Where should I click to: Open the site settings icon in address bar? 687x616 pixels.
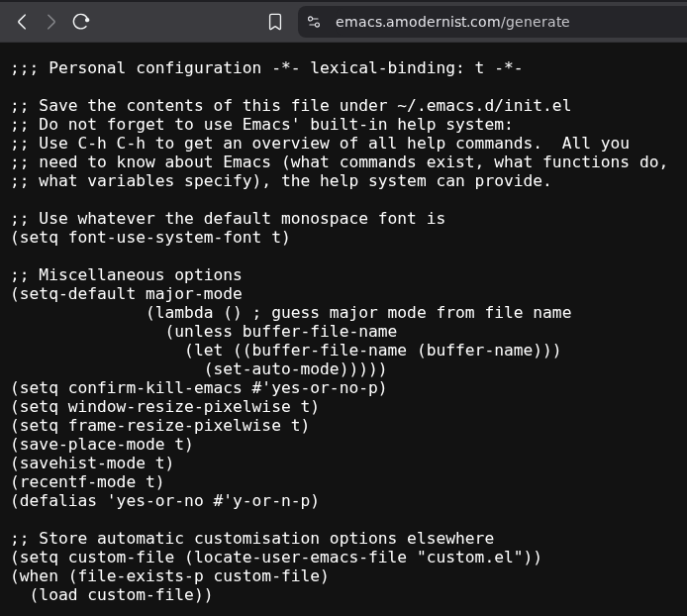[x=314, y=22]
